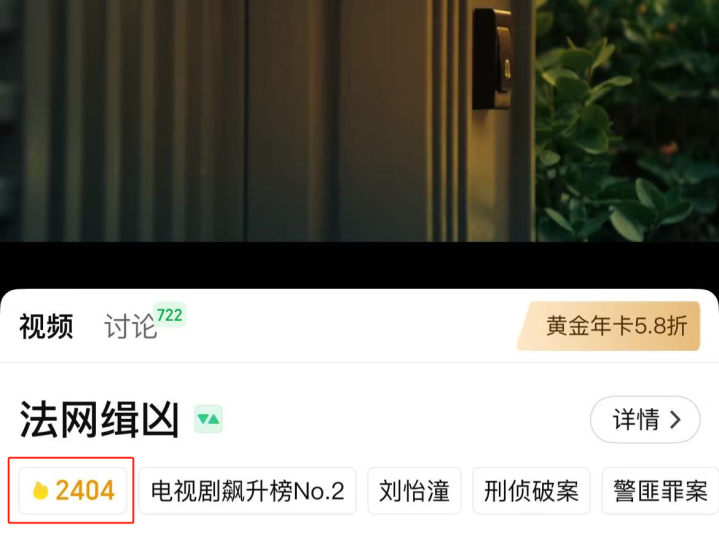719x545 pixels.
Task: Tap the doorbell shown in the video
Action: tap(492, 59)
